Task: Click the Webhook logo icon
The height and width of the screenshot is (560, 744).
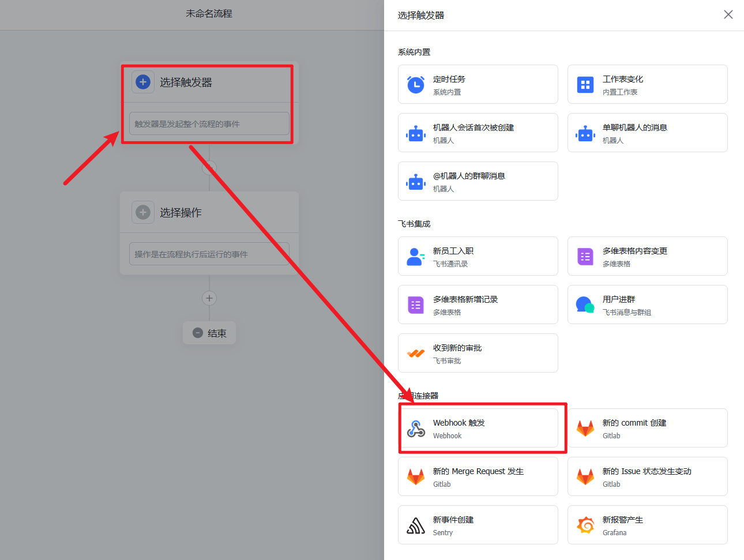Action: (416, 429)
